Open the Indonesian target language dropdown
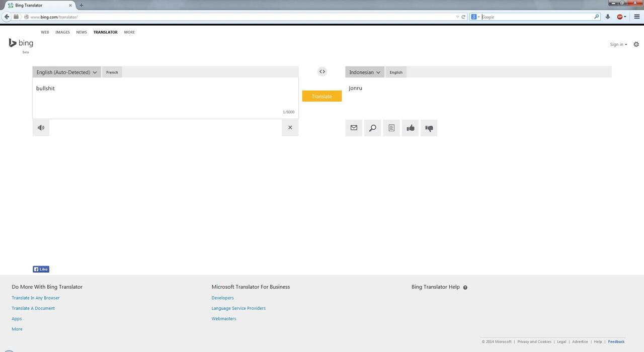The image size is (644, 352). pyautogui.click(x=365, y=72)
